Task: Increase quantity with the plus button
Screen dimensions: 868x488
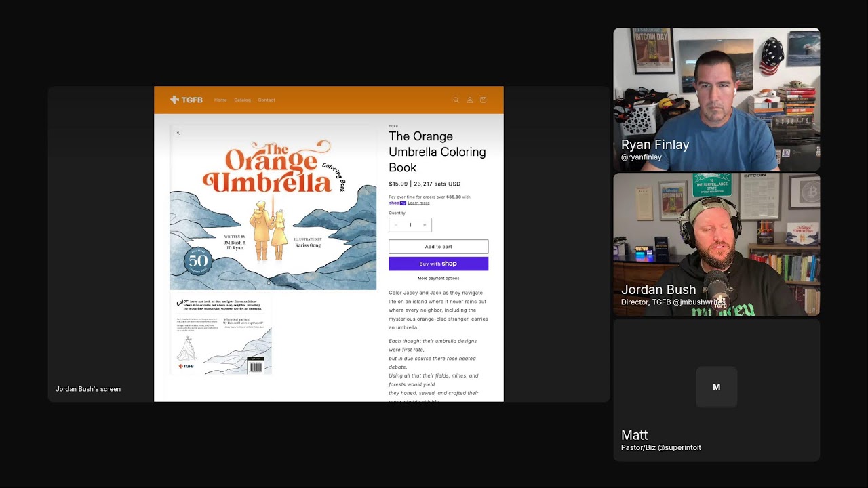Action: pyautogui.click(x=425, y=225)
